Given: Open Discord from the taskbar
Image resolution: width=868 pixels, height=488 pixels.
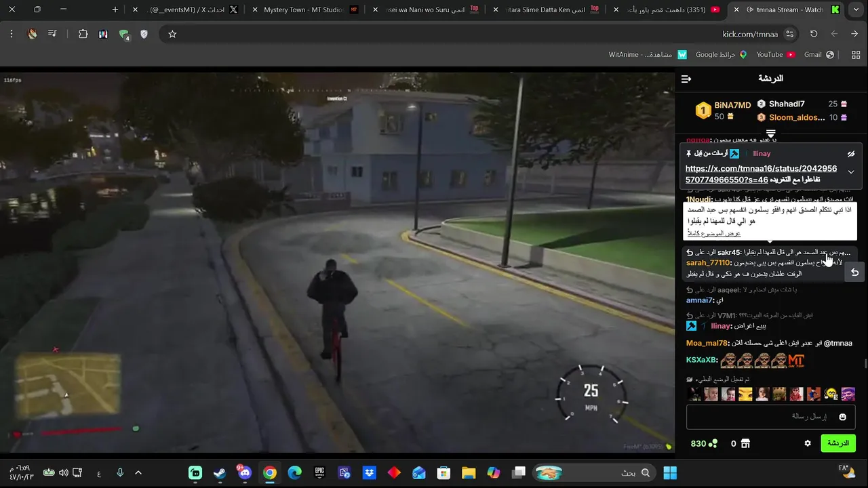Looking at the screenshot, I should tap(245, 472).
